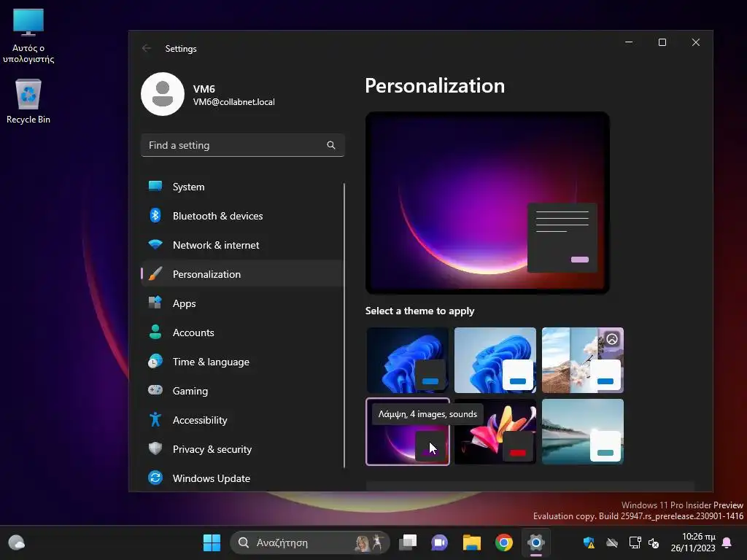Screen dimensions: 747x560
Task: Launch Google Chrome from the taskbar
Action: (x=503, y=542)
